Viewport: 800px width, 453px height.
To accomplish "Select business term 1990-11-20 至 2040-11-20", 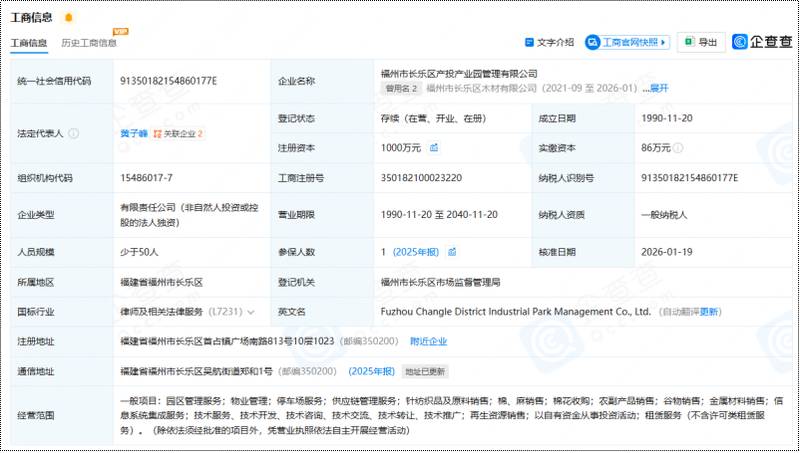I will [x=439, y=215].
